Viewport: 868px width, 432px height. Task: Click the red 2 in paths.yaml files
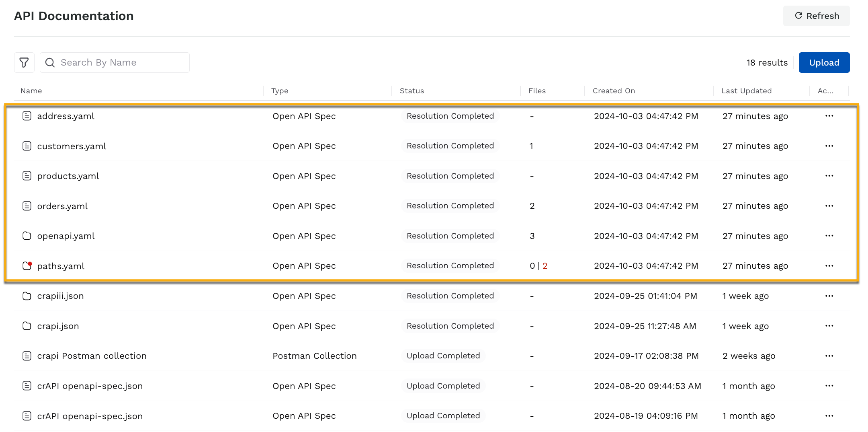(545, 266)
